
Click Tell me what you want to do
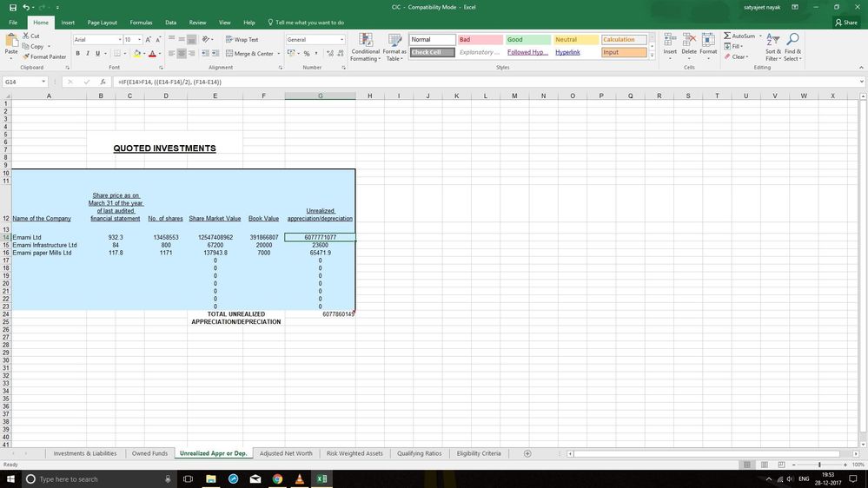pyautogui.click(x=306, y=23)
